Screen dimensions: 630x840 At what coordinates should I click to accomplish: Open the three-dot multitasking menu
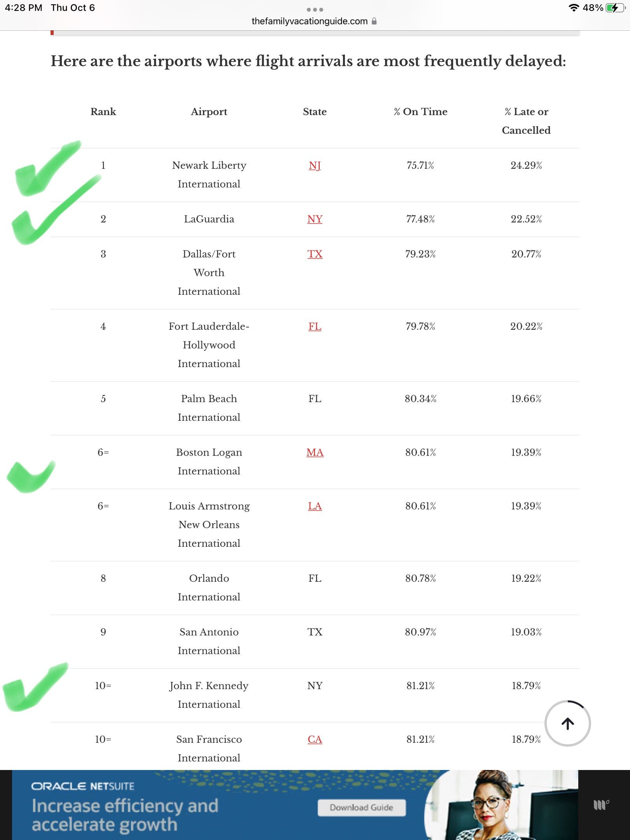tap(315, 9)
